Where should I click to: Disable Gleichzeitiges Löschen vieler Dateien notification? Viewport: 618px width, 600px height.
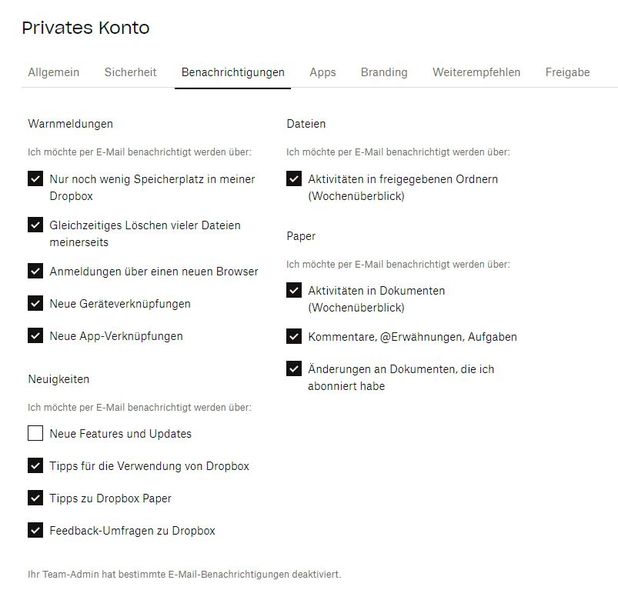click(x=36, y=226)
